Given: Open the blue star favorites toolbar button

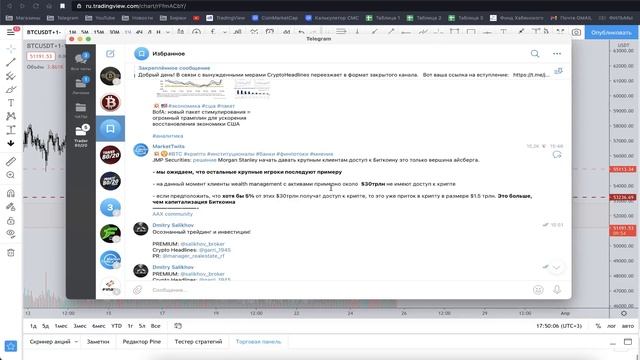Looking at the screenshot, I should click(11, 346).
